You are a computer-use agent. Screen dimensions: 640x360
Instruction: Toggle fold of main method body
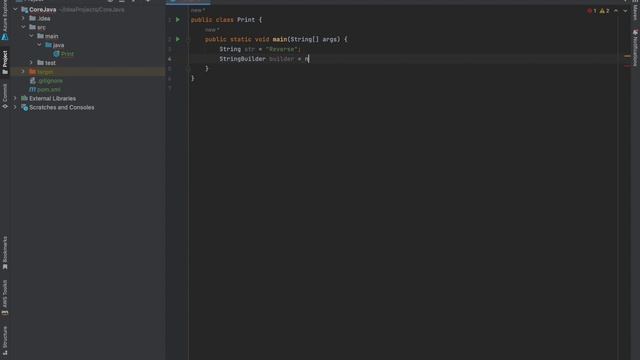coord(188,40)
